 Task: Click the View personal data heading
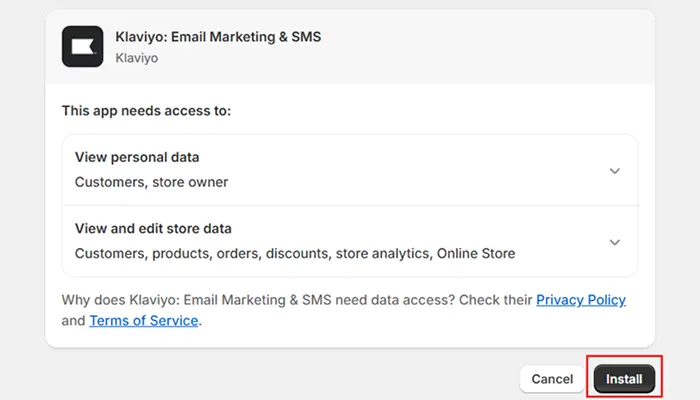[137, 157]
